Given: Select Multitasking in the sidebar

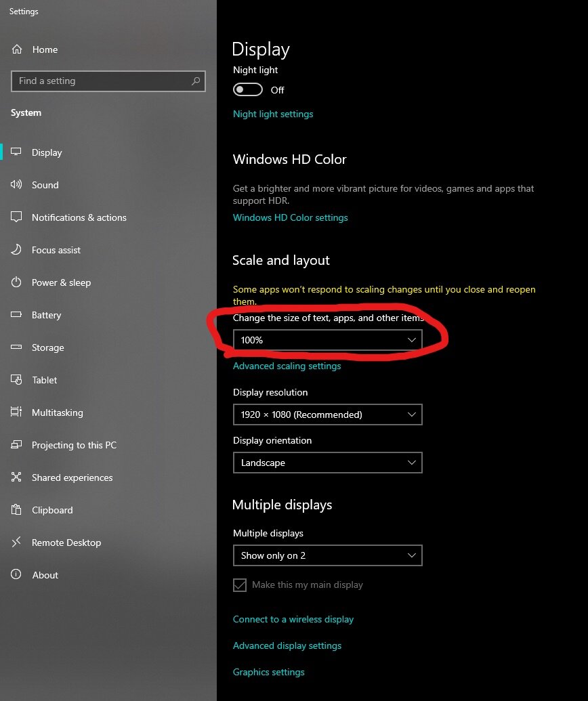Looking at the screenshot, I should 57,412.
